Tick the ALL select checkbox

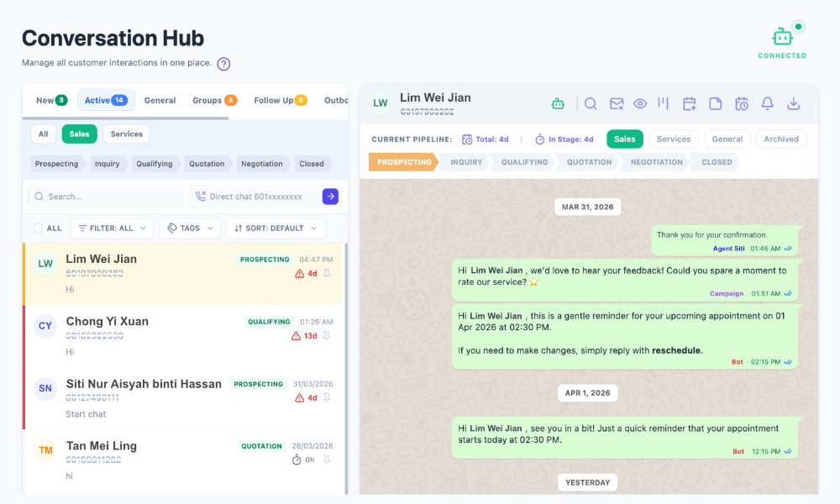[38, 228]
